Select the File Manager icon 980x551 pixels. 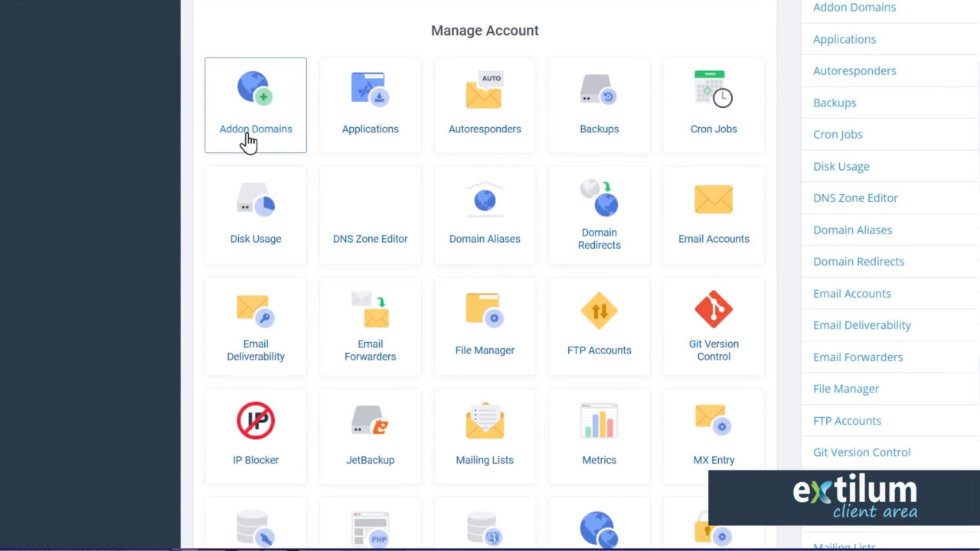click(485, 325)
